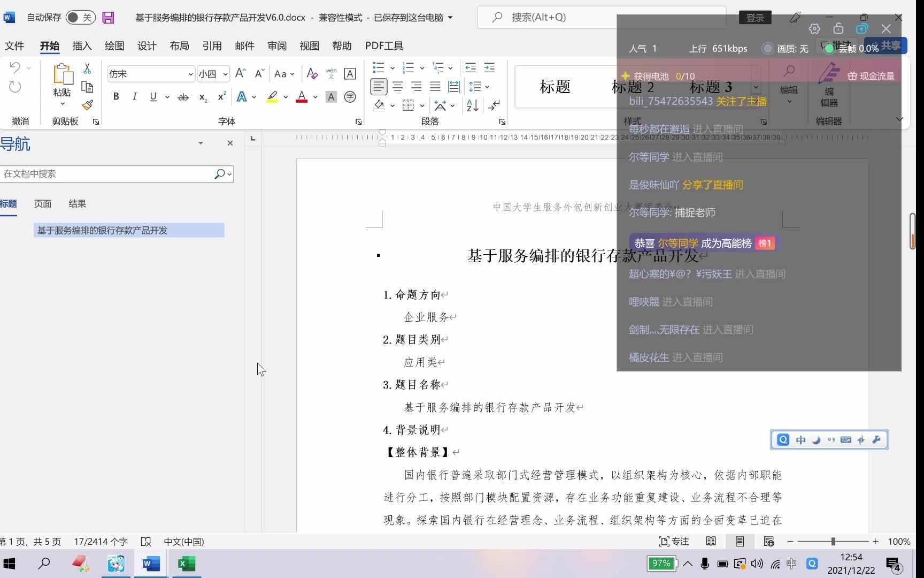This screenshot has height=578, width=924.
Task: Toggle Character Shading icon
Action: pos(332,97)
